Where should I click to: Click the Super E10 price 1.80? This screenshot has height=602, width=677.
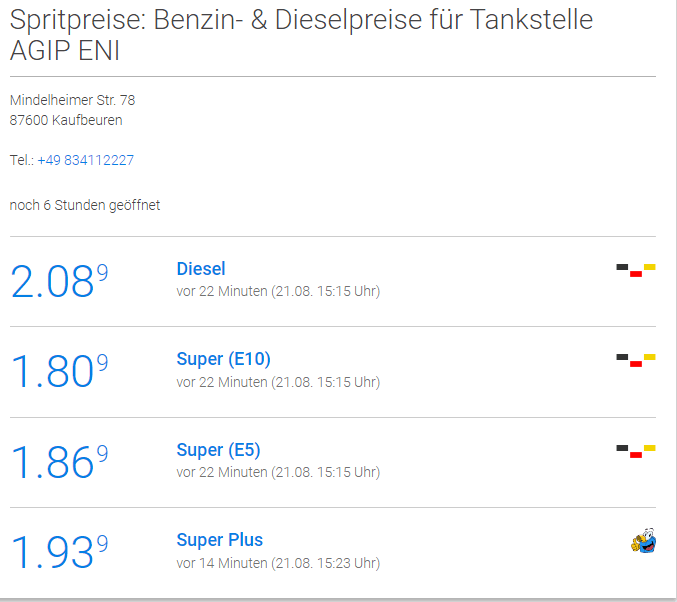[x=59, y=371]
